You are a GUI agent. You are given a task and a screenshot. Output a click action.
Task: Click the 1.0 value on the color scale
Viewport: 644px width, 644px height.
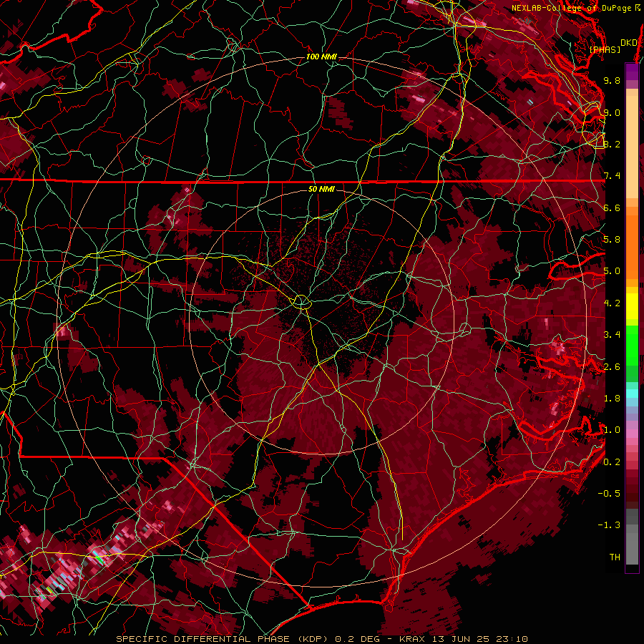tap(612, 430)
